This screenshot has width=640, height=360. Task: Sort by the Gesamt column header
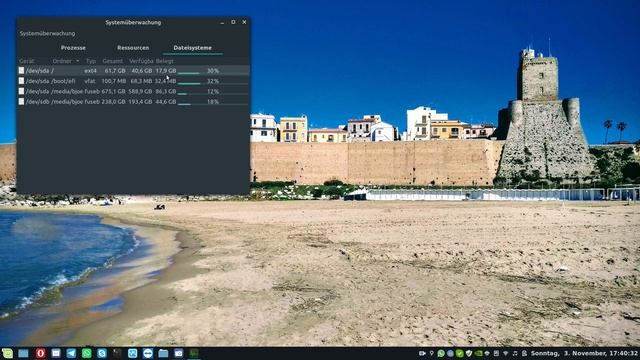(x=113, y=61)
